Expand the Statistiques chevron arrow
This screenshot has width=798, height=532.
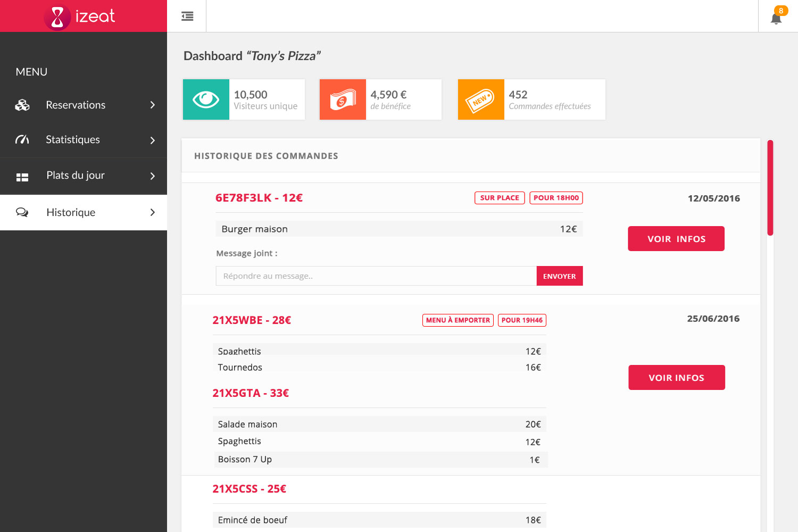(153, 140)
